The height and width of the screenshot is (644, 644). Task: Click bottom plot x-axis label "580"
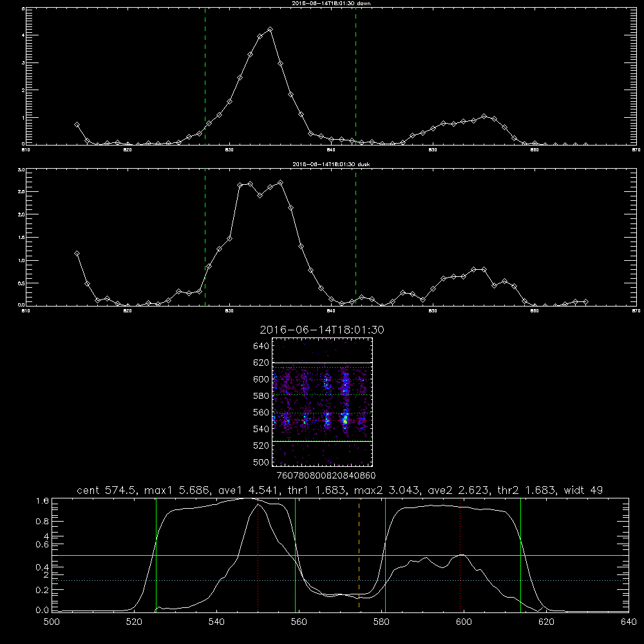coord(381,622)
